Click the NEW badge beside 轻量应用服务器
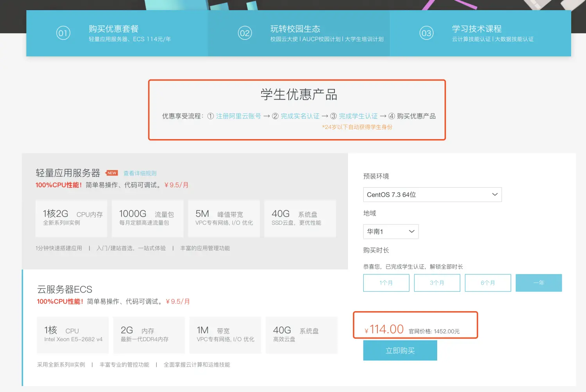 112,173
